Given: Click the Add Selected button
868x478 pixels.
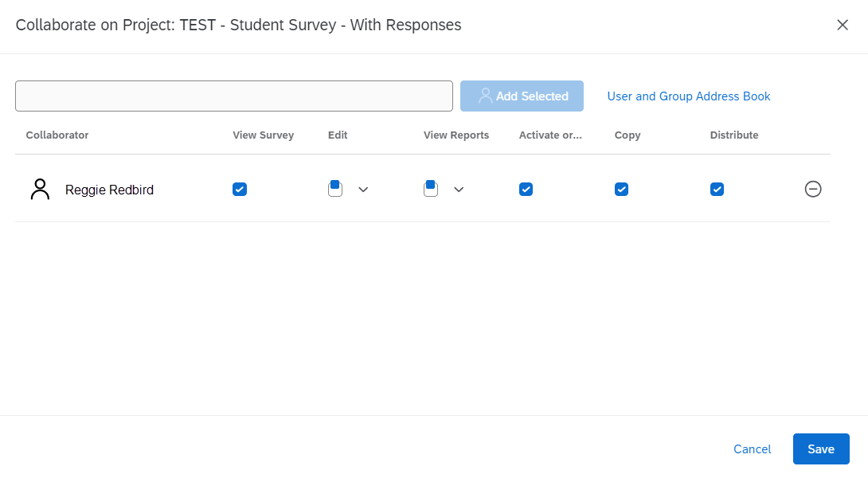Looking at the screenshot, I should (x=522, y=96).
